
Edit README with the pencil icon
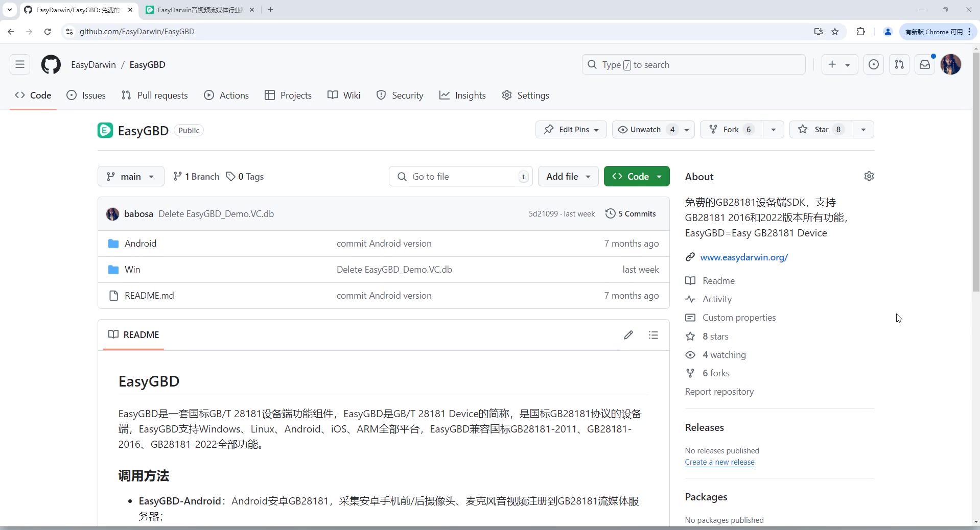628,335
